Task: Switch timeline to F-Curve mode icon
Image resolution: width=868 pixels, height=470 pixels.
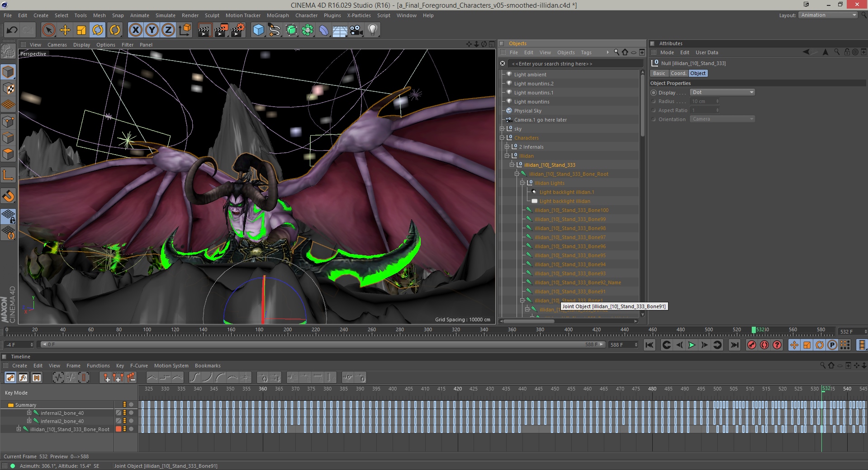Action: (x=23, y=377)
